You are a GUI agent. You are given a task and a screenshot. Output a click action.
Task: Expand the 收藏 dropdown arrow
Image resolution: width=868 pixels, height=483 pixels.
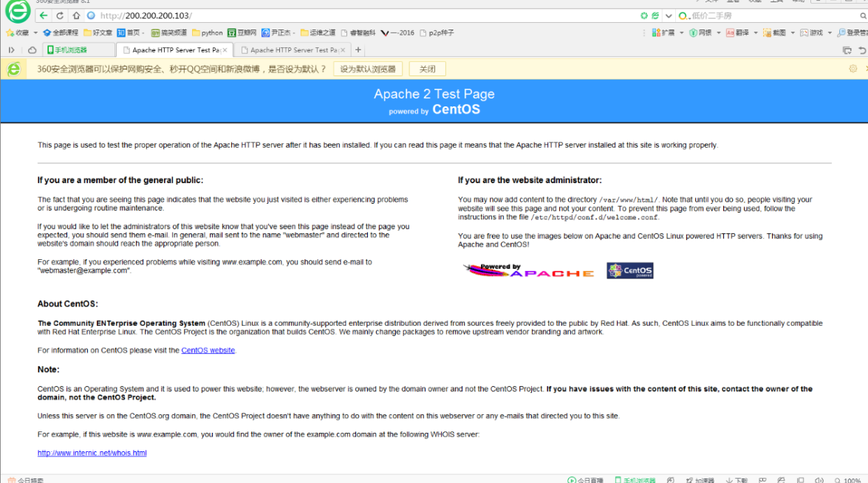35,32
